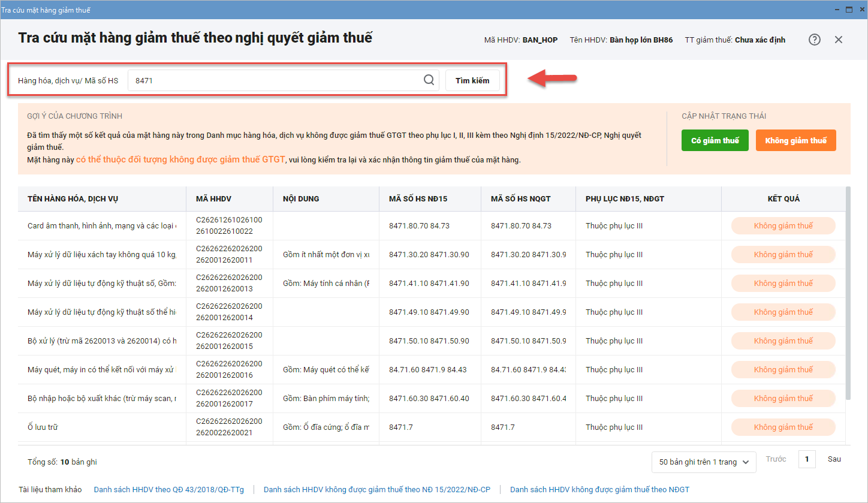Close the tax lookup panel with X
Viewport: 868px width, 503px height.
click(839, 40)
